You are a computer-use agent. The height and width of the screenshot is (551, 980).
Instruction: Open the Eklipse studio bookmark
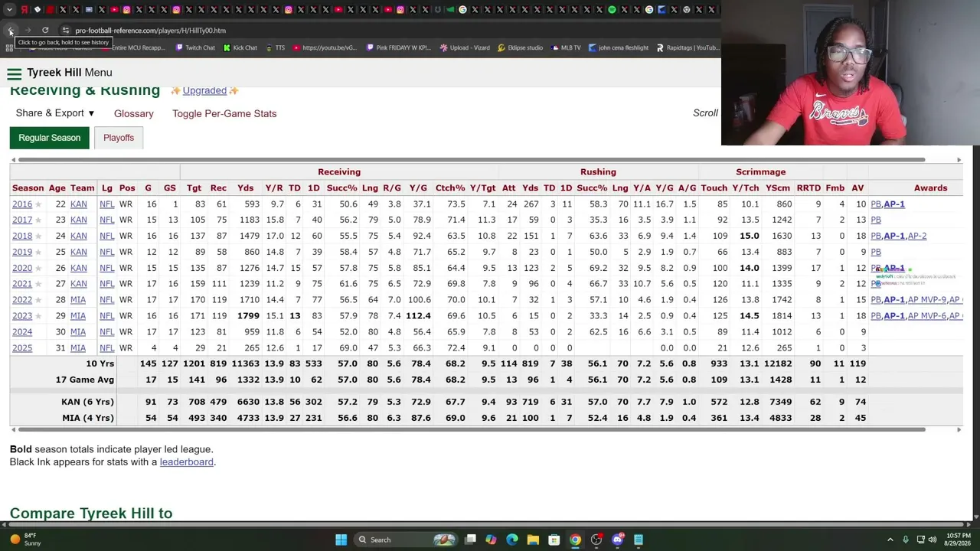tap(520, 47)
